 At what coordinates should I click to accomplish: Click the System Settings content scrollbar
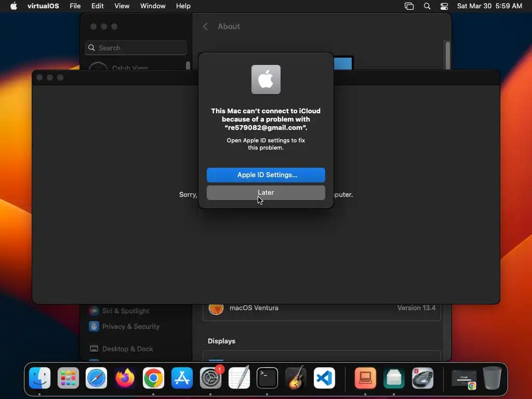447,55
